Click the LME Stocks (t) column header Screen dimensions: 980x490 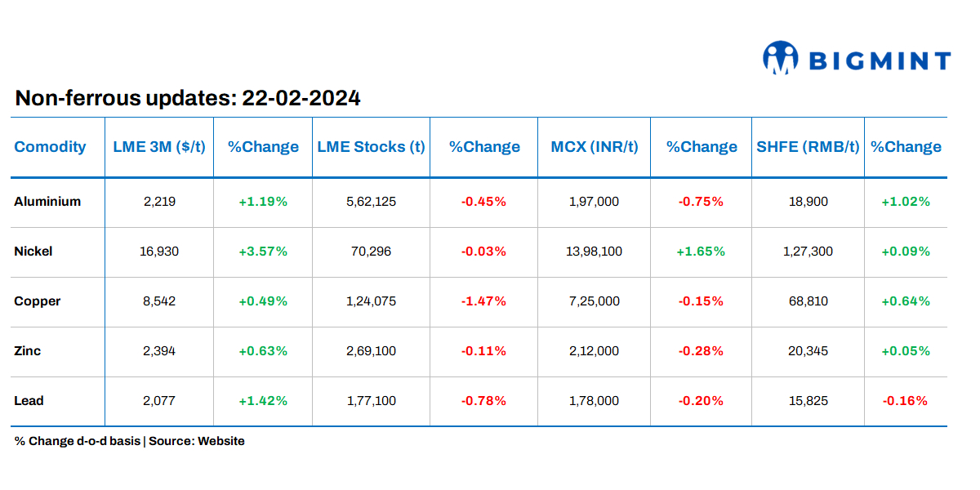pos(371,147)
